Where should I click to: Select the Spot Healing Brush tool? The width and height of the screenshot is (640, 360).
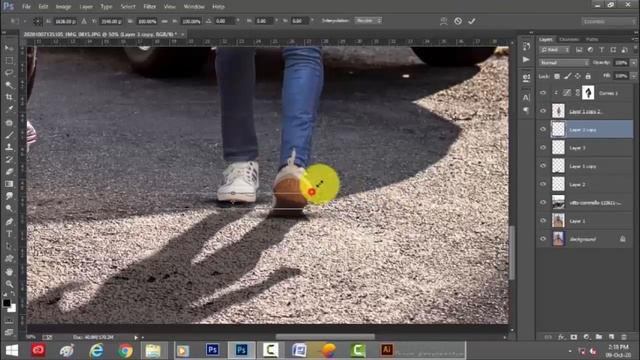click(9, 122)
